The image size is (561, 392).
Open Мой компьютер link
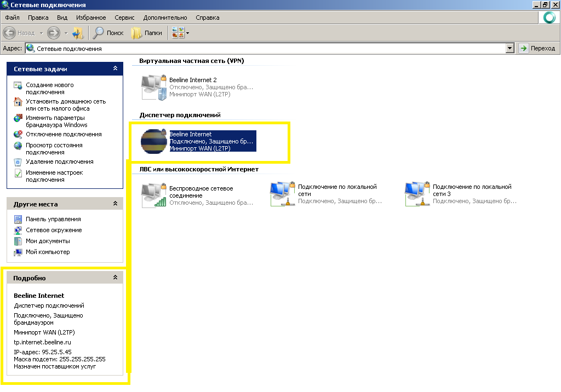(48, 252)
